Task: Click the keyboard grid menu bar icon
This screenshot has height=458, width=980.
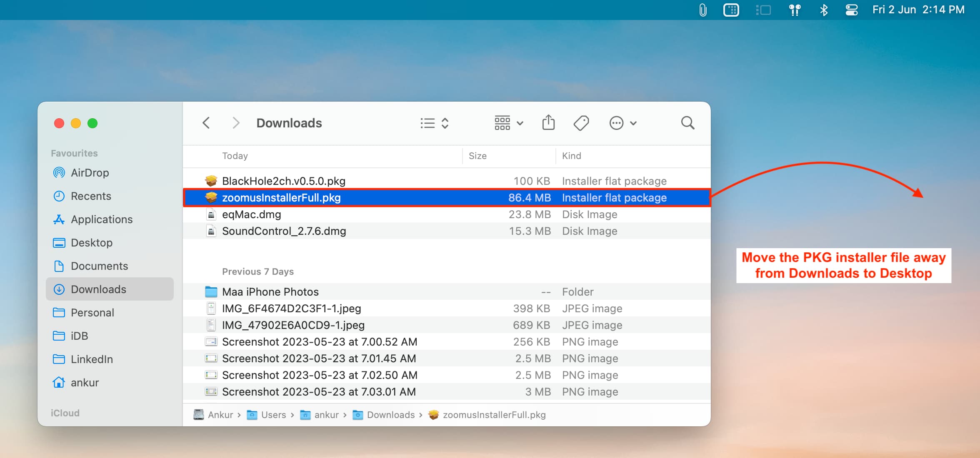Action: (x=731, y=10)
